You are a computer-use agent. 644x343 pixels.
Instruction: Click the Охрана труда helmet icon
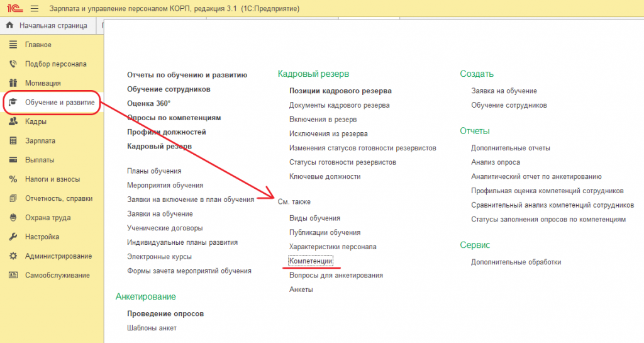point(13,217)
